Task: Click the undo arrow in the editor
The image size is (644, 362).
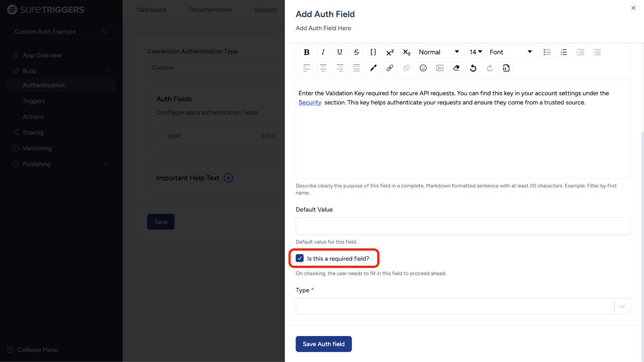Action: point(473,68)
